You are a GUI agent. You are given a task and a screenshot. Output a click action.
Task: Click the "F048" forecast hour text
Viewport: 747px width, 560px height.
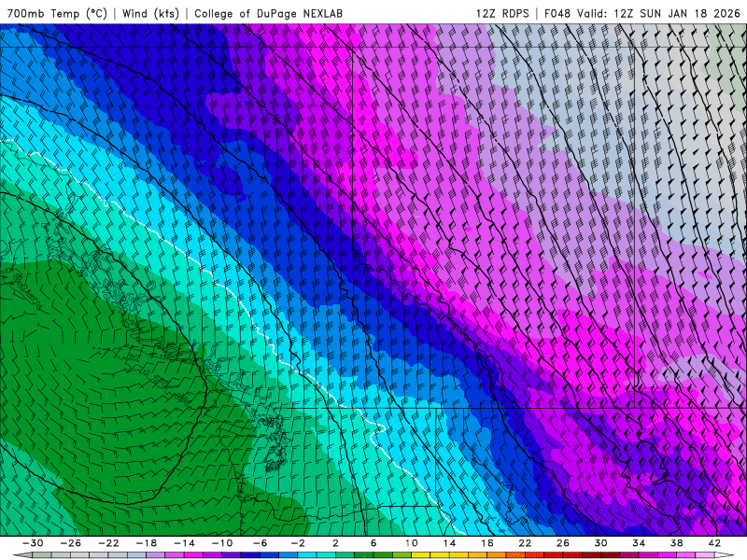[557, 13]
